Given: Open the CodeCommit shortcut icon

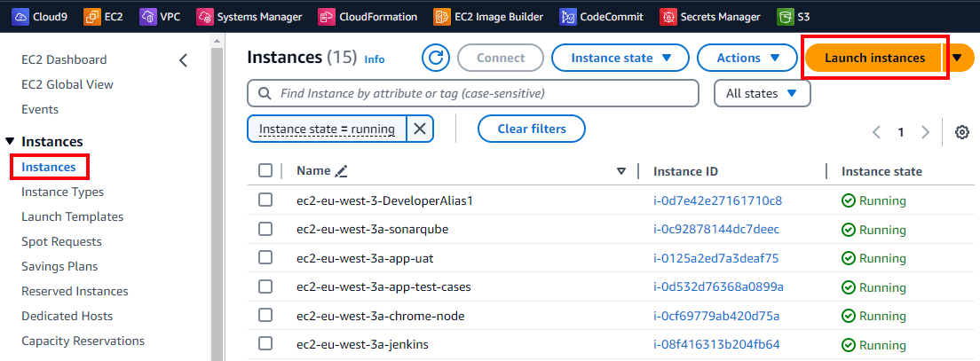Looking at the screenshot, I should (567, 17).
